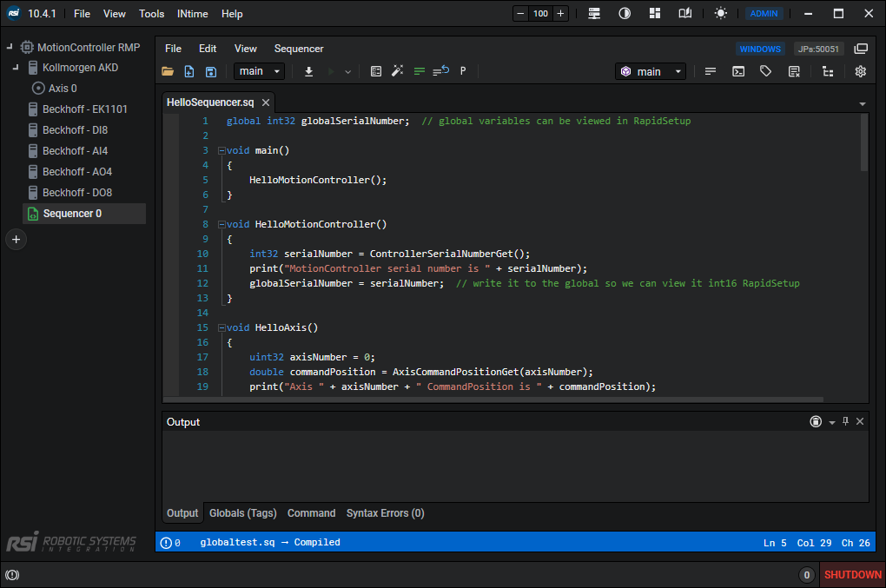
Task: Collapse the HelloMotionController() code fold
Action: 221,225
